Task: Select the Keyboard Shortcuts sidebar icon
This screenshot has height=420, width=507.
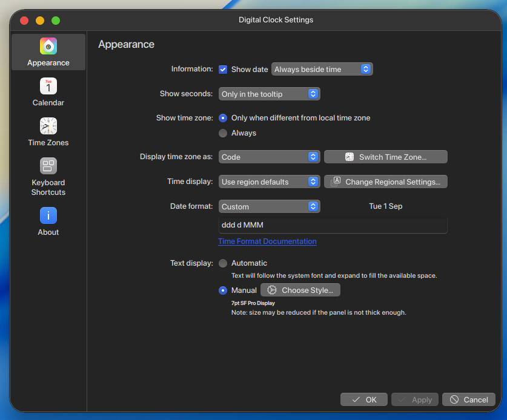Action: tap(48, 166)
